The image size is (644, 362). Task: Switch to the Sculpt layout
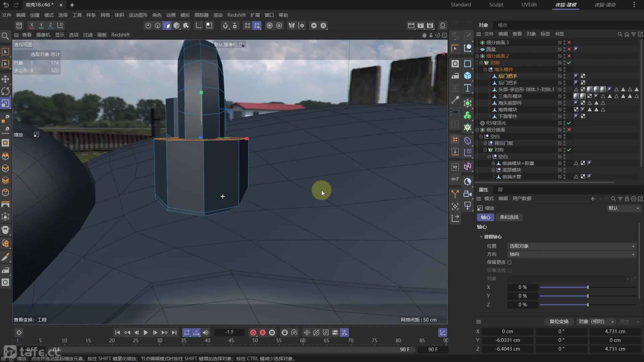pyautogui.click(x=496, y=5)
